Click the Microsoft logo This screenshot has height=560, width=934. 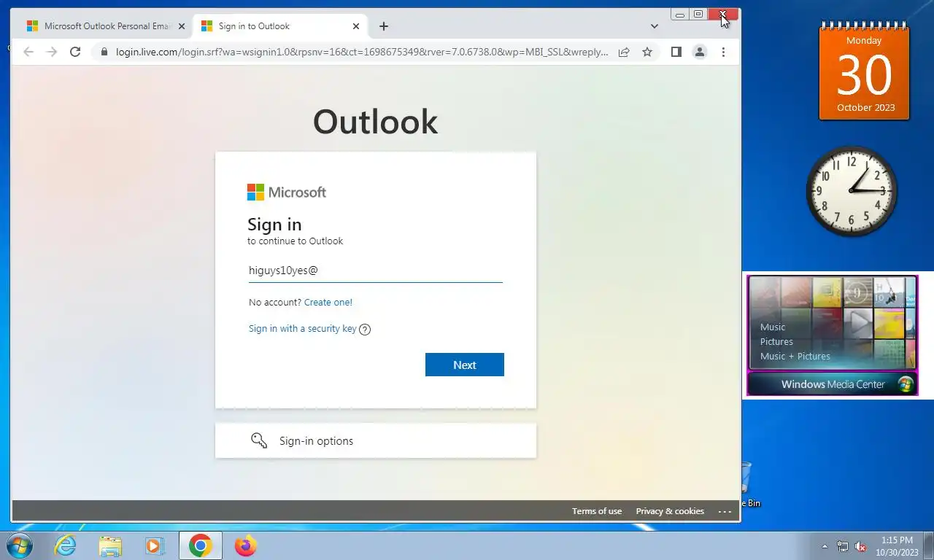tap(287, 192)
